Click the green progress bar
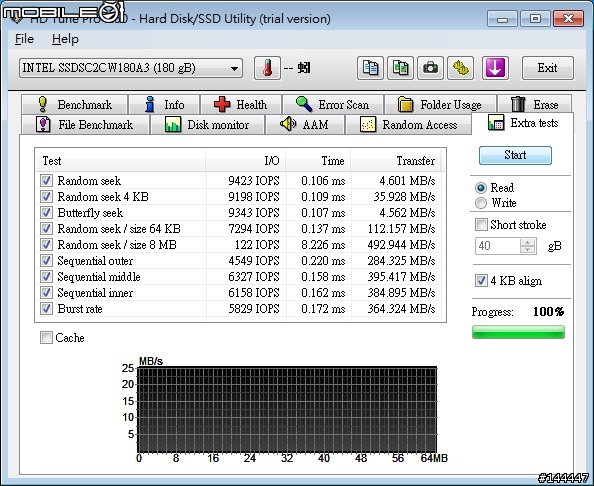The width and height of the screenshot is (594, 486). [518, 332]
